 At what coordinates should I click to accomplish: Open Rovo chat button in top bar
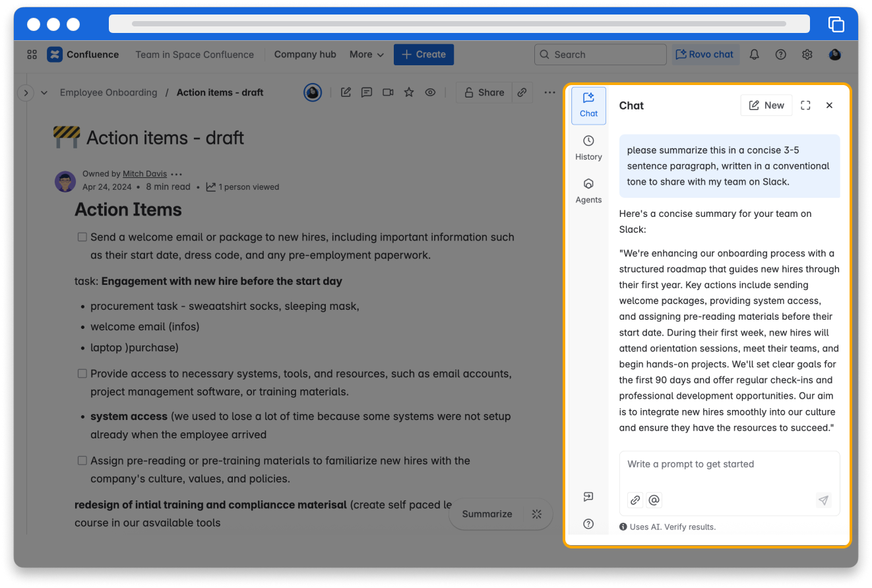tap(705, 55)
